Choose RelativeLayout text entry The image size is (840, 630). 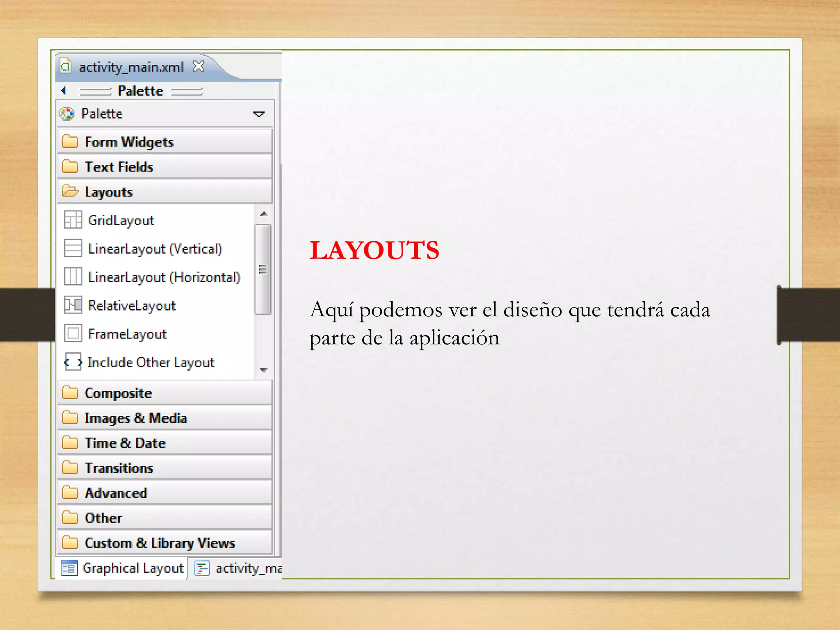132,305
